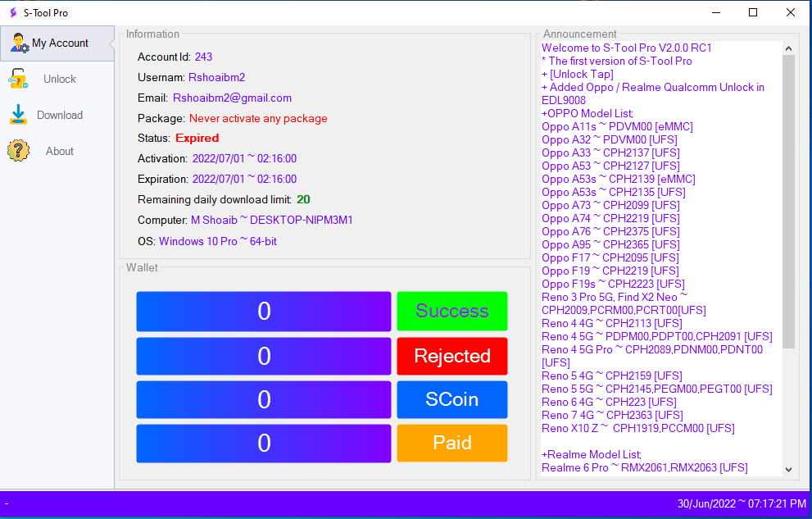Open the Unlock tab label
The width and height of the screenshot is (812, 519).
(60, 80)
